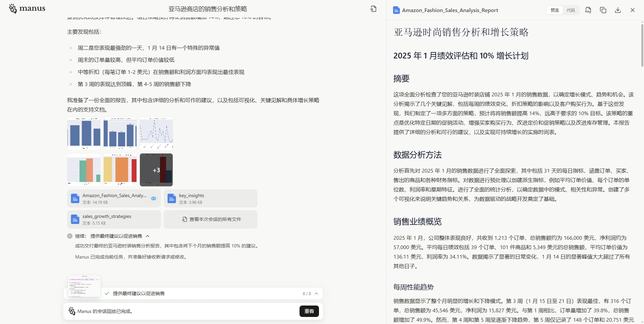Open the Amazon_Fashion_Sales_Analy... file card
The width and height of the screenshot is (644, 324).
point(114,198)
